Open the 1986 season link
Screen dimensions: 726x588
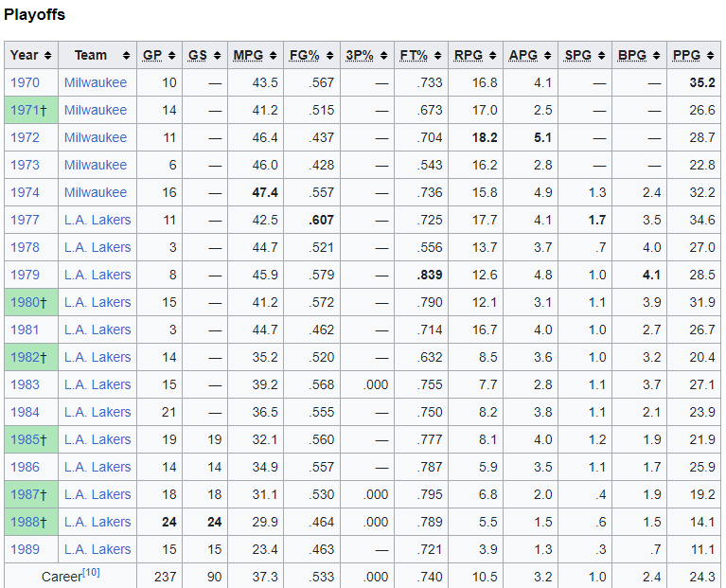pyautogui.click(x=25, y=467)
